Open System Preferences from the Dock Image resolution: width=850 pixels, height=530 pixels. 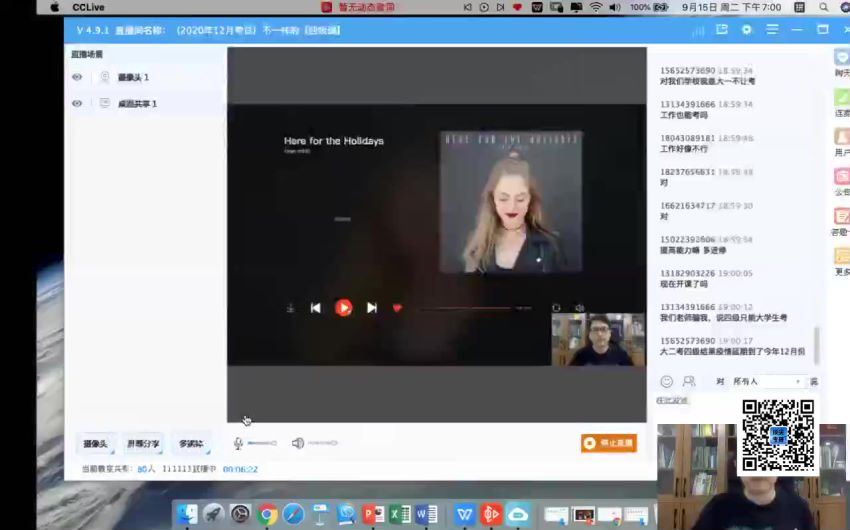point(240,514)
